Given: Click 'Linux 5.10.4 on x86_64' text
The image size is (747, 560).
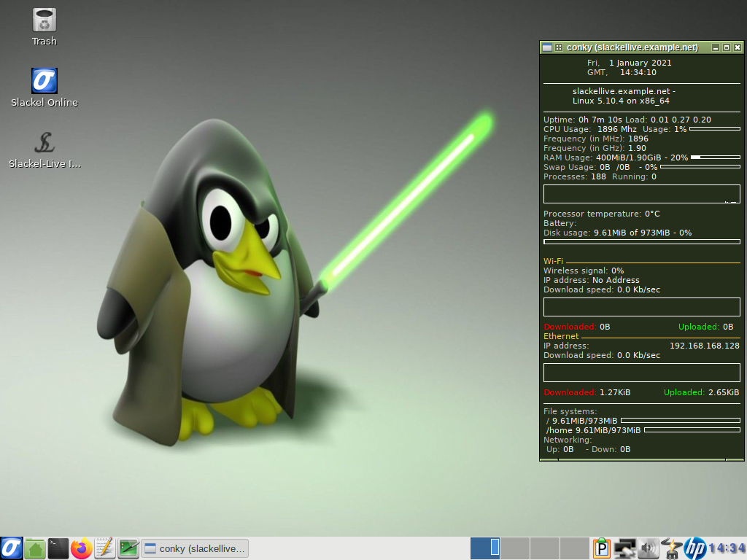Looking at the screenshot, I should tap(621, 101).
